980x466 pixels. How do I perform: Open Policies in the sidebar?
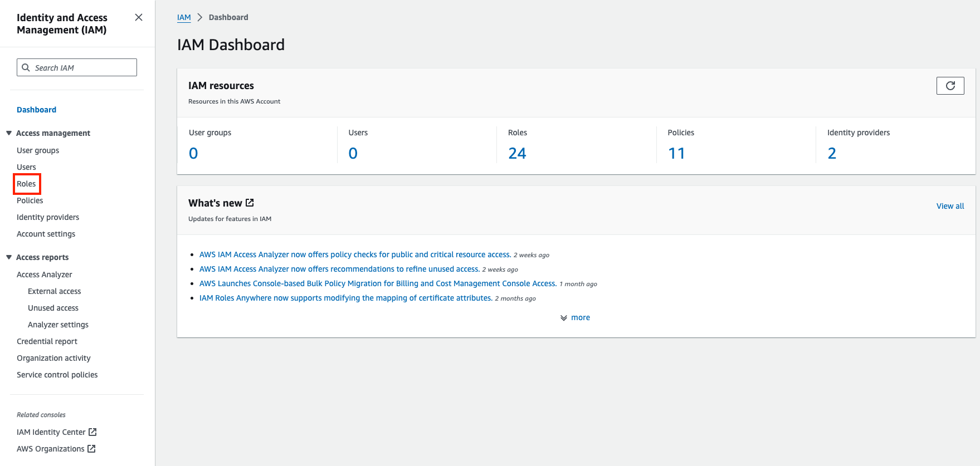click(30, 200)
